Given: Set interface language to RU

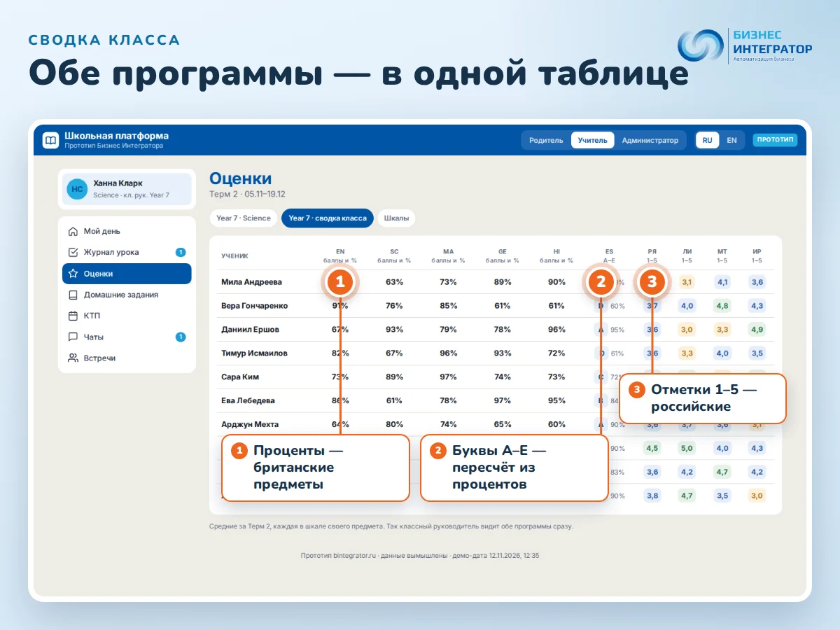Looking at the screenshot, I should [708, 140].
